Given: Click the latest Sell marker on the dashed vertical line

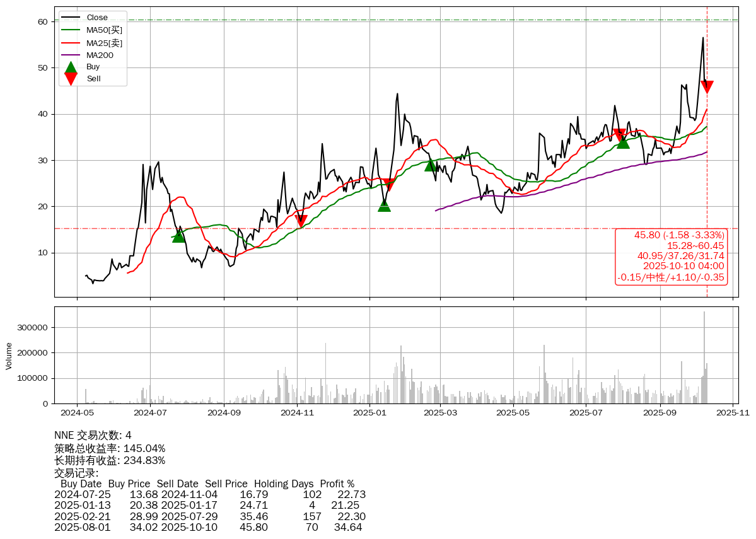Looking at the screenshot, I should (707, 87).
